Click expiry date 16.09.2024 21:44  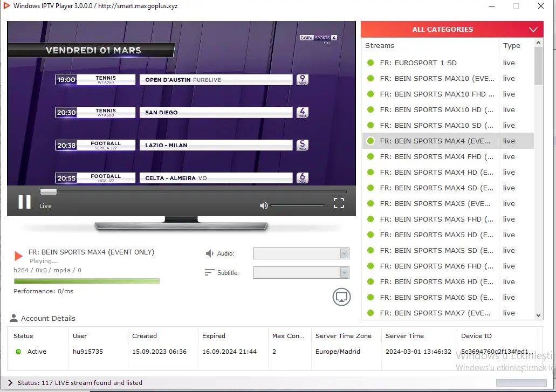click(229, 352)
